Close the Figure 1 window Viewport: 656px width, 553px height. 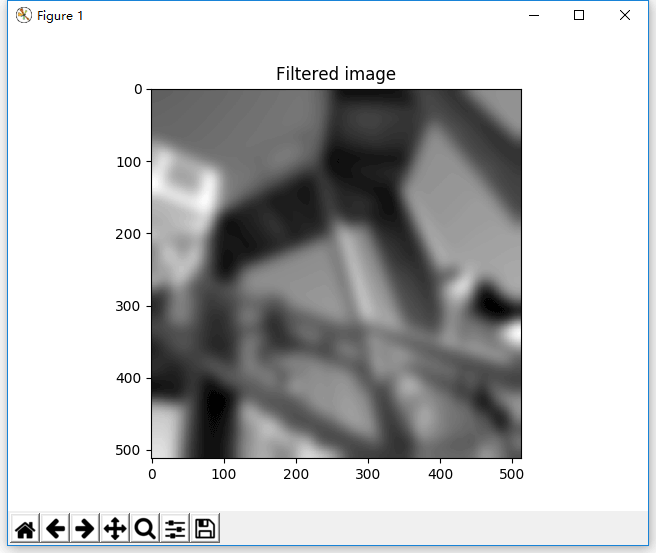point(625,16)
